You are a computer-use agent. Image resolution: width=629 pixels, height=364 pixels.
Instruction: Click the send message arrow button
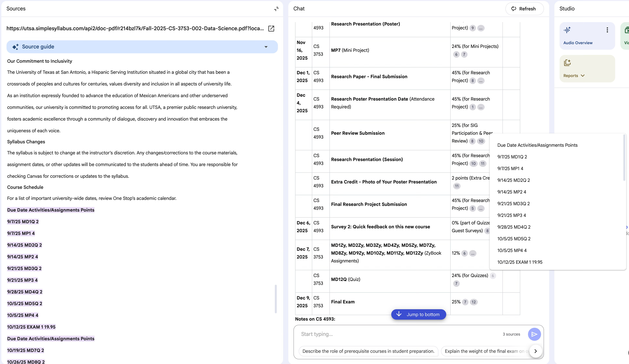click(x=534, y=334)
